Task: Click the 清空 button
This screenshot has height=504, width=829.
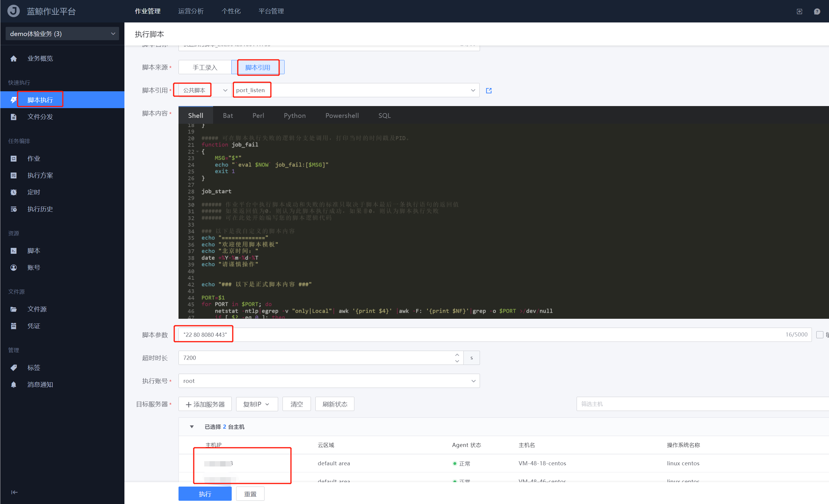Action: coord(296,404)
